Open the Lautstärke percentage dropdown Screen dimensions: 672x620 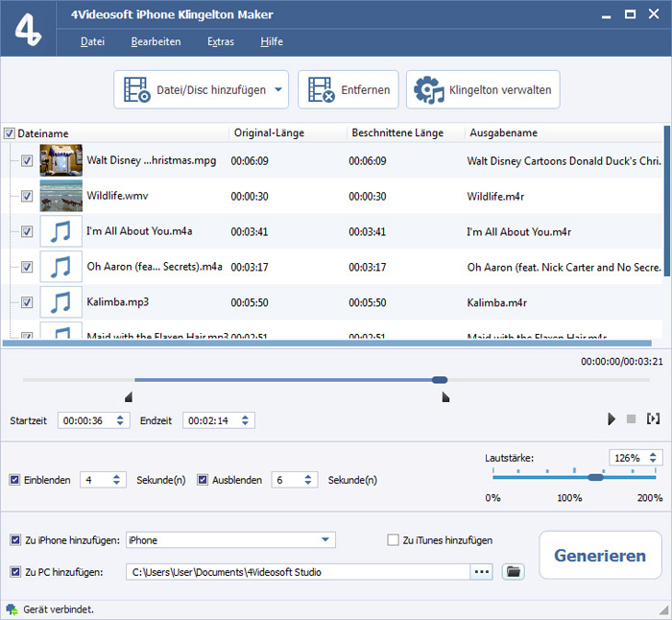tap(654, 458)
